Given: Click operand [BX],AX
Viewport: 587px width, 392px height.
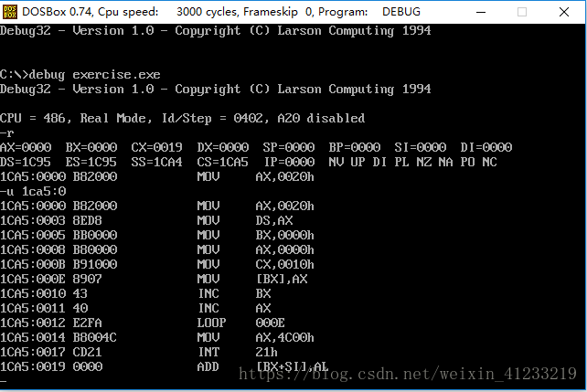Looking at the screenshot, I should tap(282, 279).
